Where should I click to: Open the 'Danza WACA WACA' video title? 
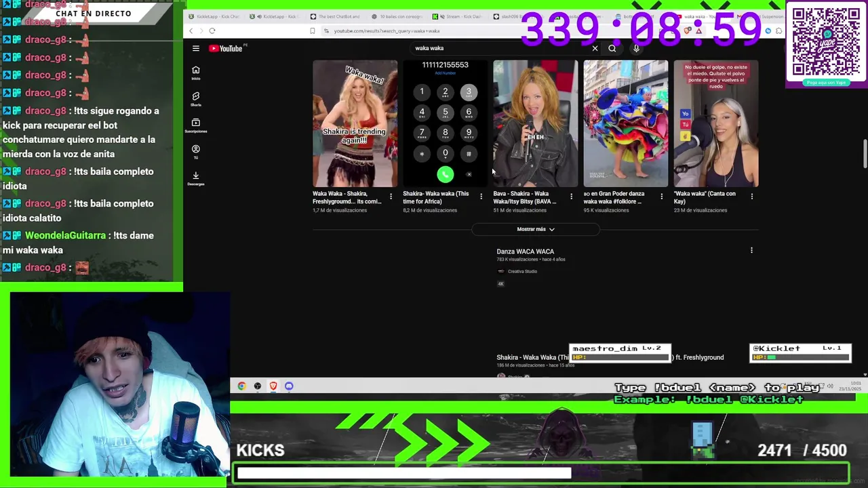pyautogui.click(x=525, y=251)
